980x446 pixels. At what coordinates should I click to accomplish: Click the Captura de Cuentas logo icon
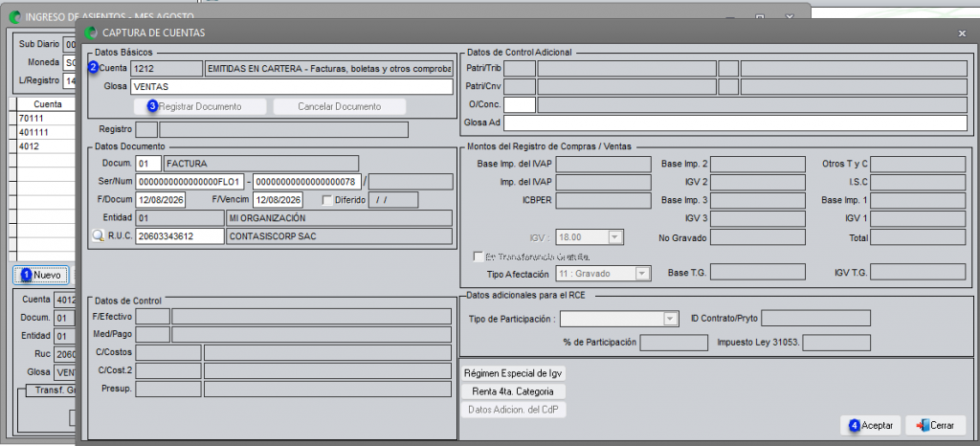[91, 33]
